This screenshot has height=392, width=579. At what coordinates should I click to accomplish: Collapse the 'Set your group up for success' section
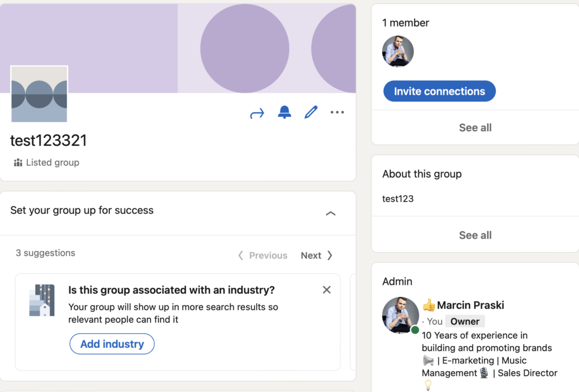(x=331, y=213)
